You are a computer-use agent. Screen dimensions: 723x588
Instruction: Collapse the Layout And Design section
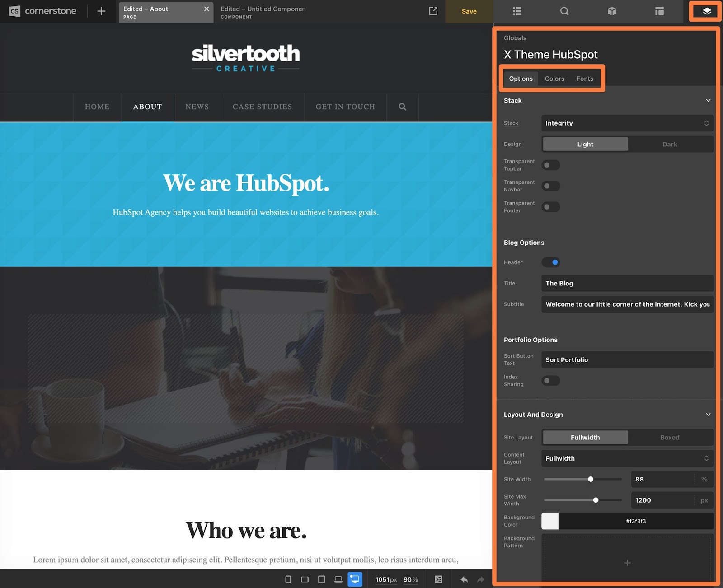point(708,415)
